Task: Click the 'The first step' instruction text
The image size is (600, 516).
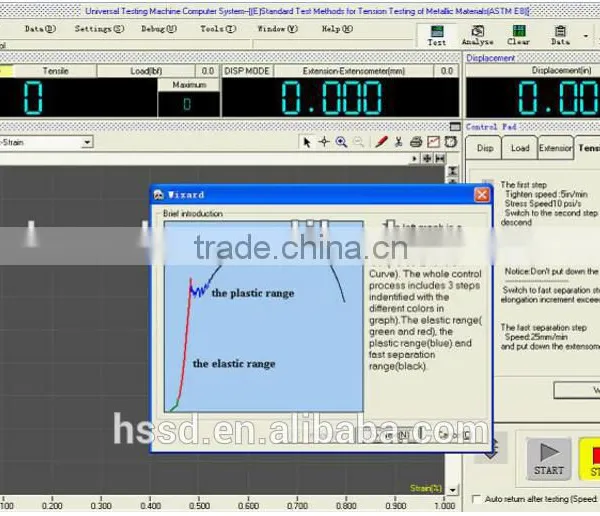Action: tap(523, 185)
